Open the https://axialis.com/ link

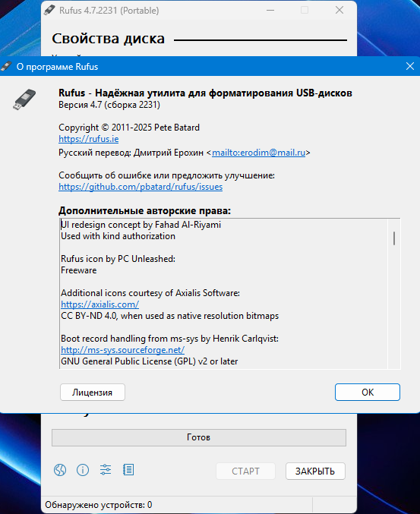click(100, 304)
